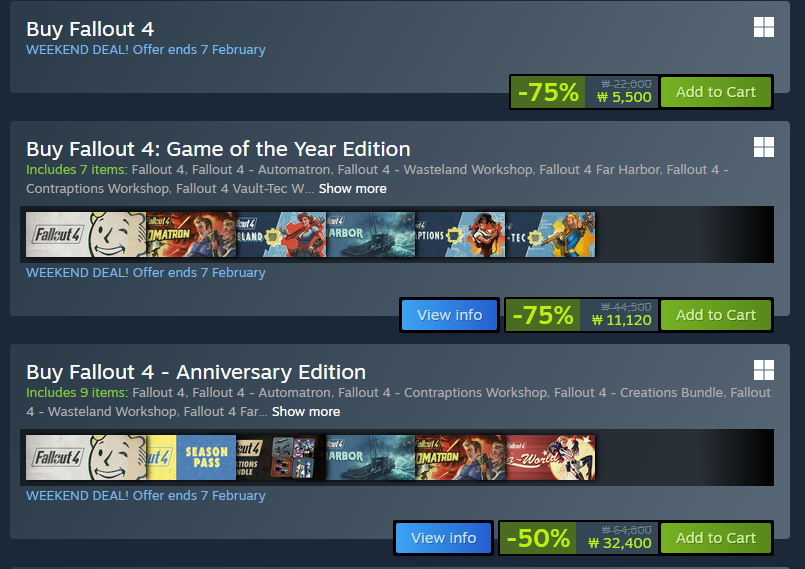Add Anniversary Edition to cart
This screenshot has width=805, height=569.
pyautogui.click(x=715, y=538)
